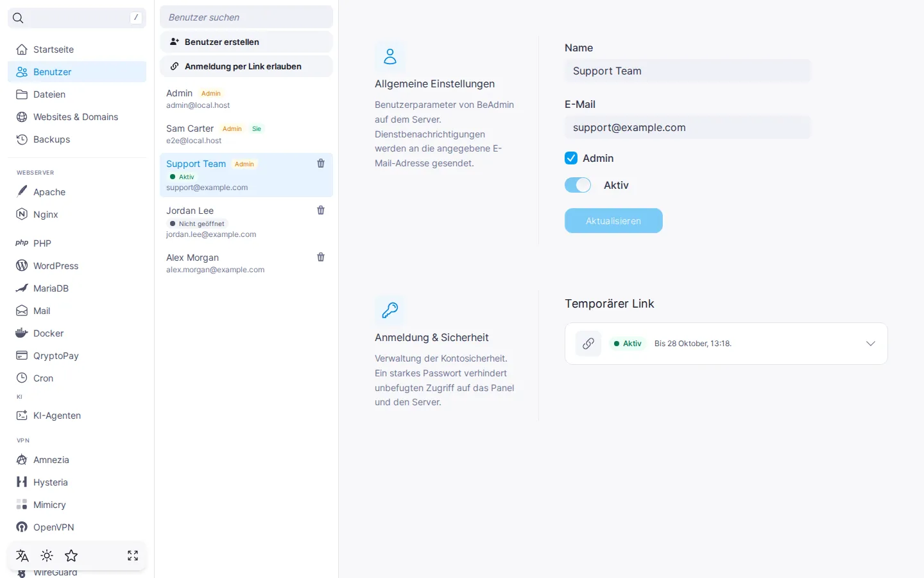The height and width of the screenshot is (578, 924).
Task: Click the Name input field
Action: pyautogui.click(x=688, y=71)
